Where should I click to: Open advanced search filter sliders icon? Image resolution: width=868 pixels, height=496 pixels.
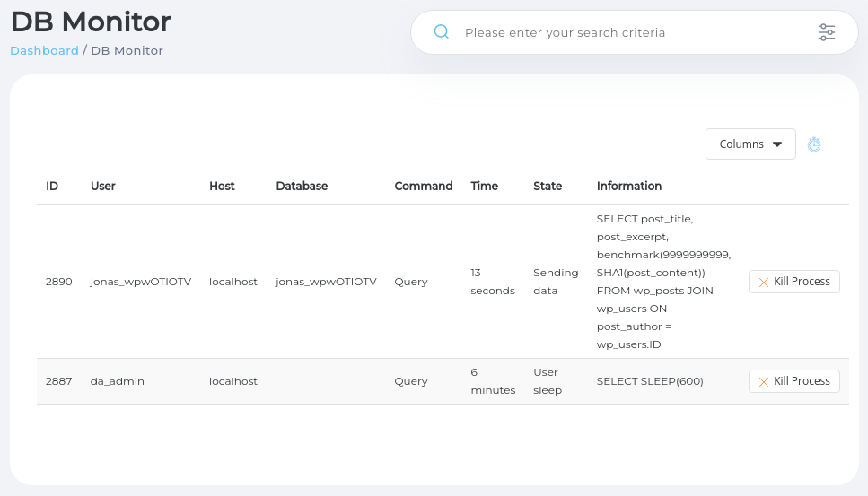[x=826, y=32]
